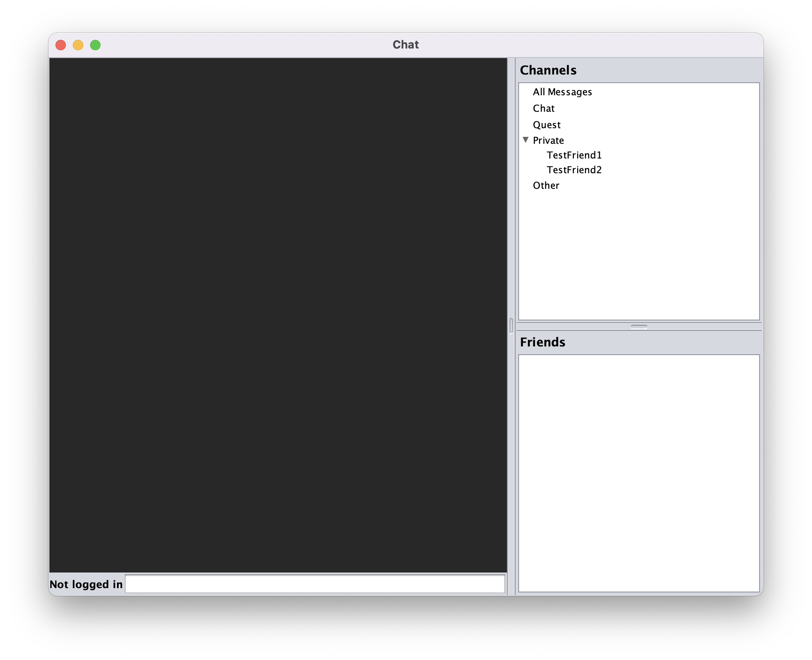The image size is (812, 660).
Task: Close the Chat window
Action: pos(61,45)
